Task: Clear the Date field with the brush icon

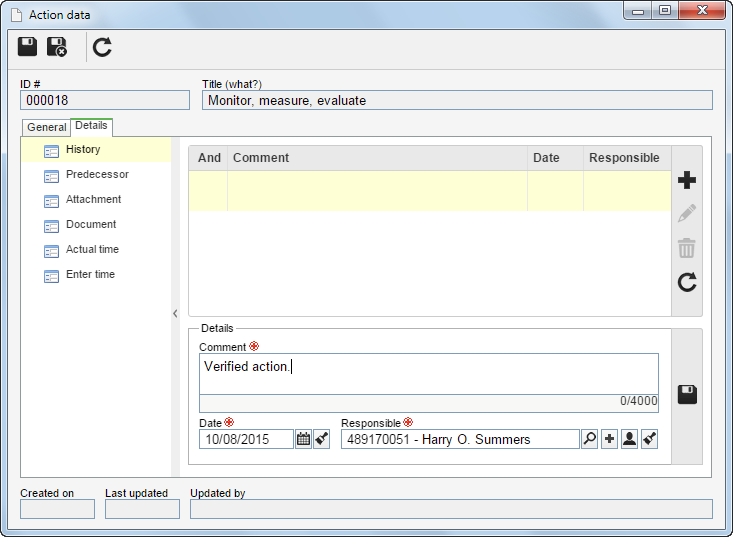Action: click(x=322, y=439)
